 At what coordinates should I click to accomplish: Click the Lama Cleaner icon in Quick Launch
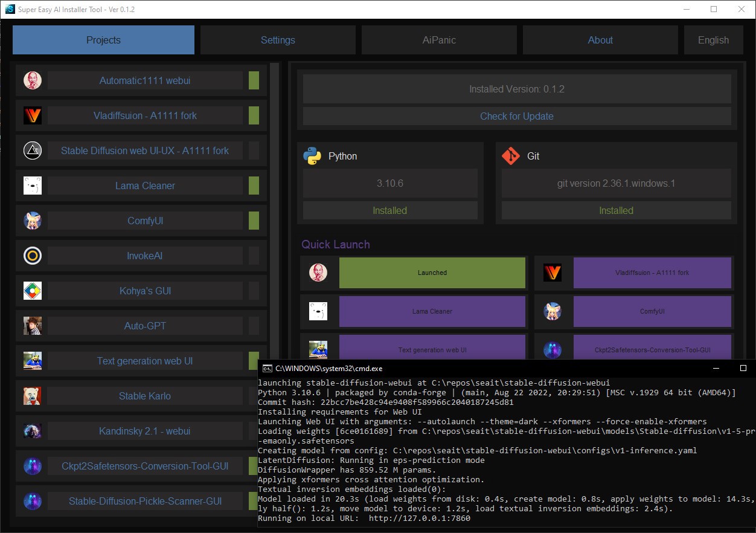coord(318,311)
